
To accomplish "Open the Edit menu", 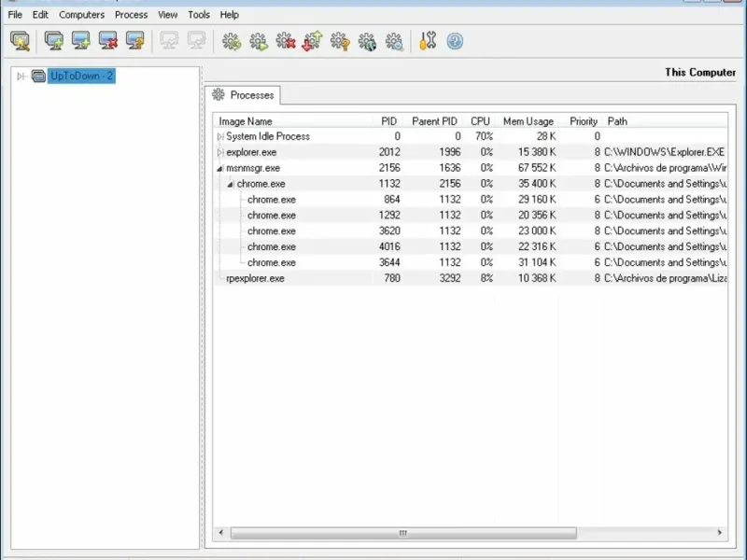I will pos(40,15).
